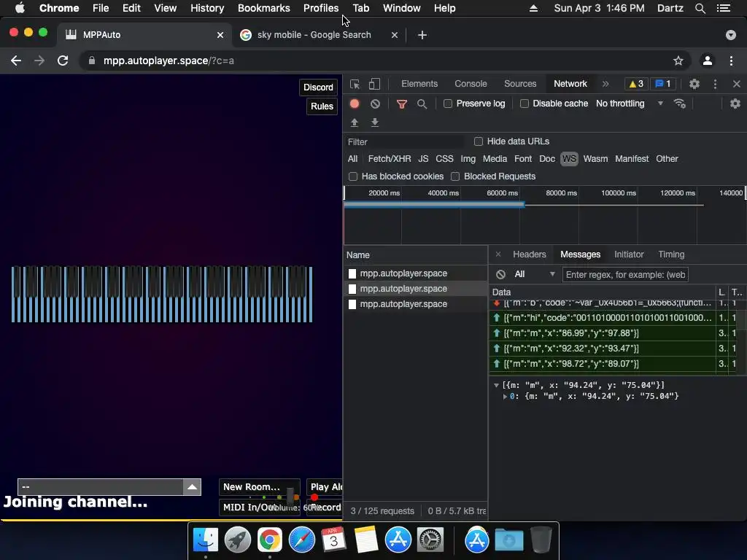This screenshot has width=747, height=560.
Task: Toggle the device toolbar icon
Action: tap(374, 85)
